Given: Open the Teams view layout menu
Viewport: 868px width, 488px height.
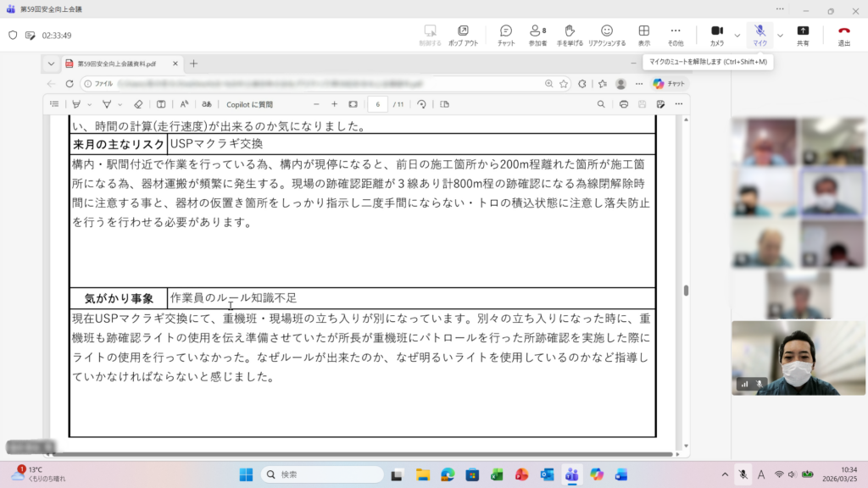Looking at the screenshot, I should (644, 35).
